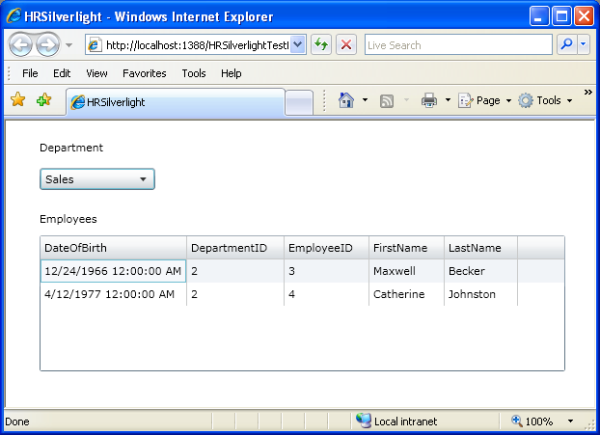
Task: Click the Add to Favorites icon
Action: pos(44,100)
